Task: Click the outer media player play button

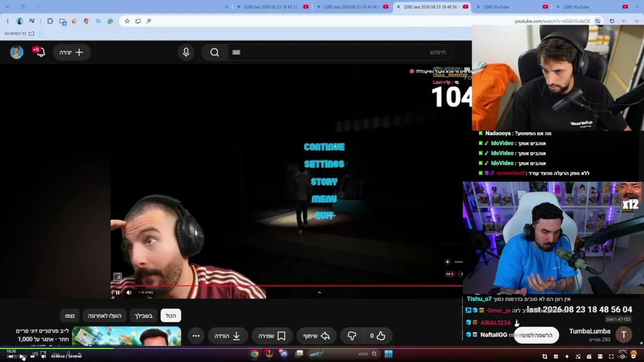Action: pyautogui.click(x=22, y=356)
